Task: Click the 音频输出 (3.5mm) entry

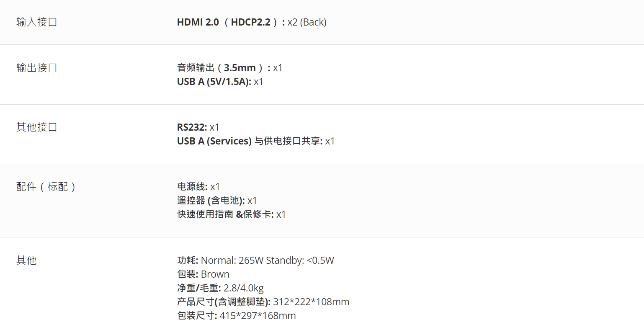Action: pyautogui.click(x=230, y=68)
